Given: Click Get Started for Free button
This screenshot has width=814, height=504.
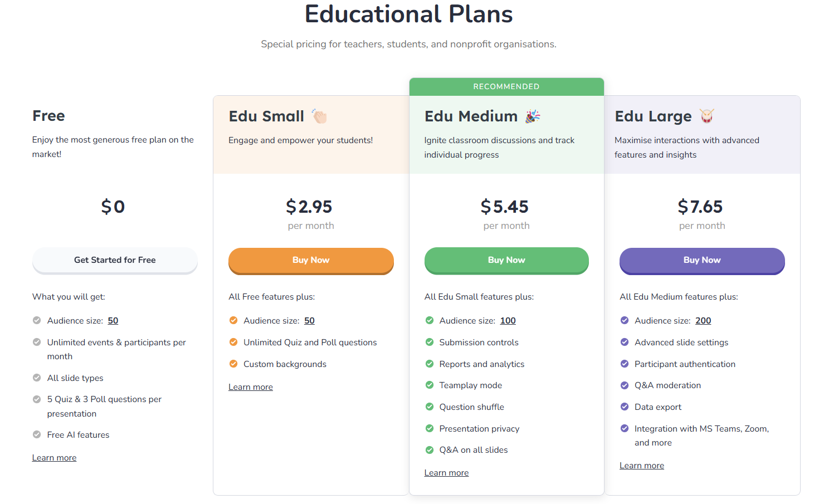Looking at the screenshot, I should 115,260.
